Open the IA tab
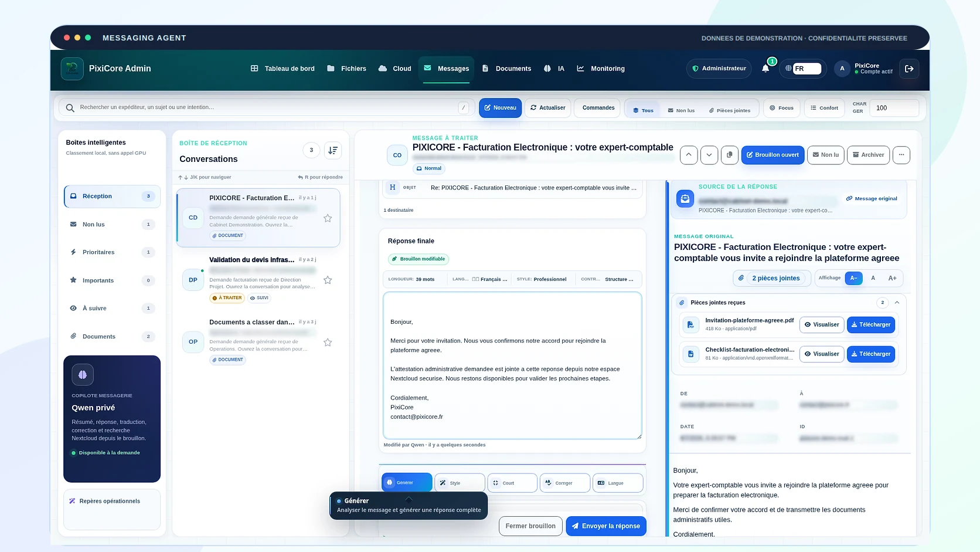980x552 pixels. [554, 69]
